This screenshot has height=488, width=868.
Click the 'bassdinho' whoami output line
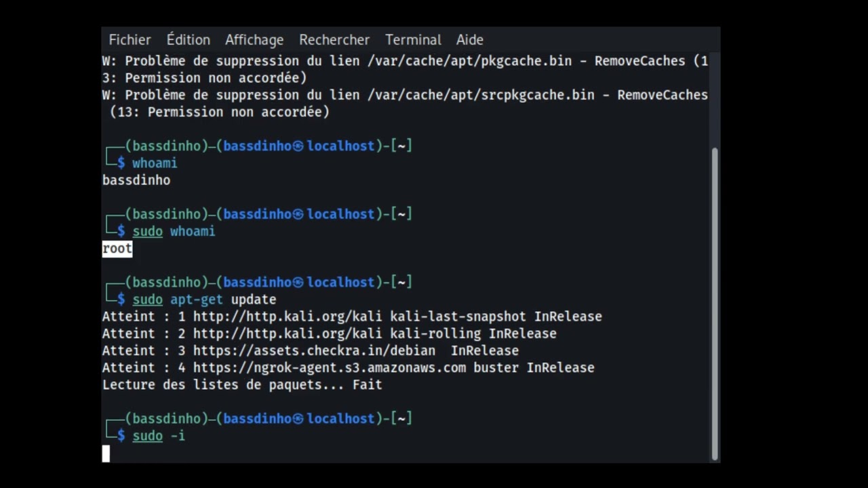pyautogui.click(x=136, y=180)
